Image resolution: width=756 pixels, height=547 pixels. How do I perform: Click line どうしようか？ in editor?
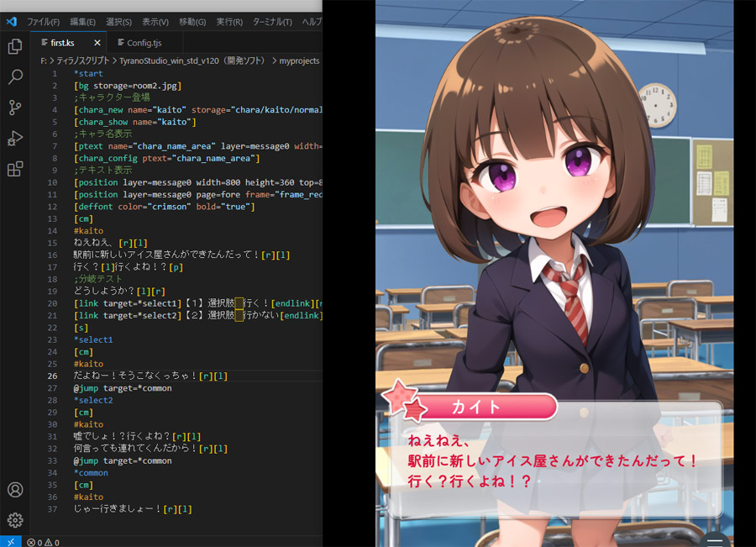coord(119,291)
